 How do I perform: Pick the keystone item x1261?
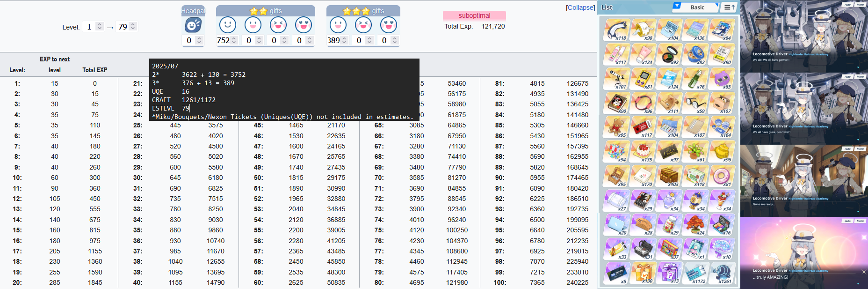(x=722, y=273)
